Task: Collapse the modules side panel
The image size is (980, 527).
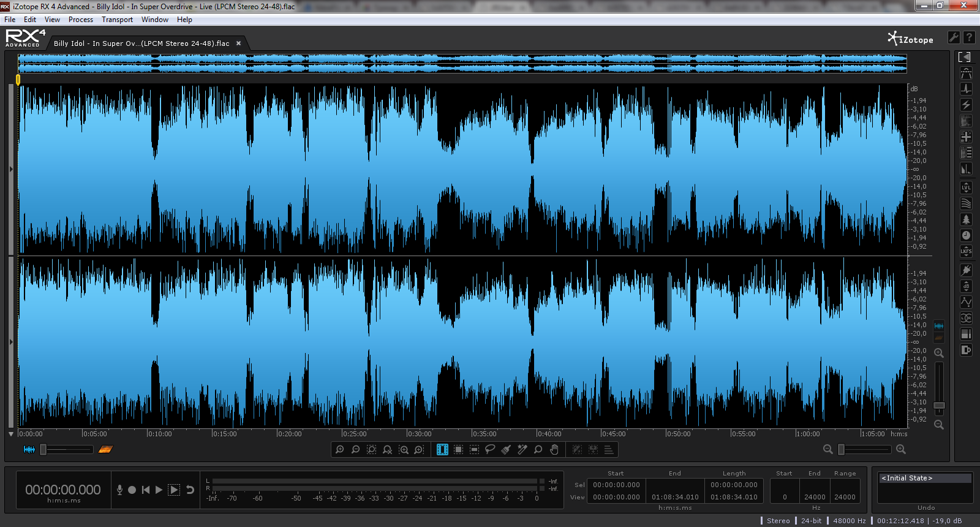Action: pos(965,57)
